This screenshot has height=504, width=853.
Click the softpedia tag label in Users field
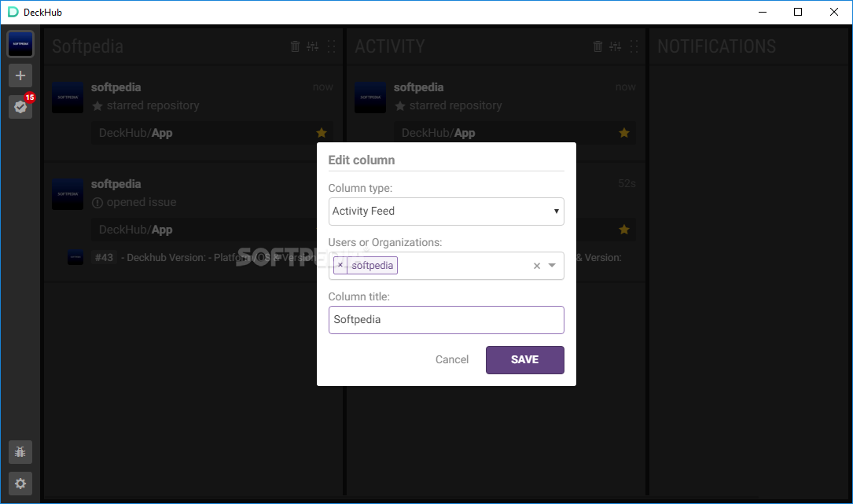[372, 265]
